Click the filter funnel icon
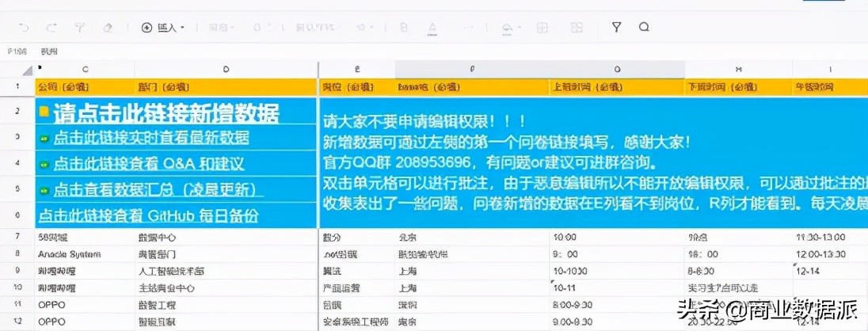This screenshot has width=868, height=331. 616,27
